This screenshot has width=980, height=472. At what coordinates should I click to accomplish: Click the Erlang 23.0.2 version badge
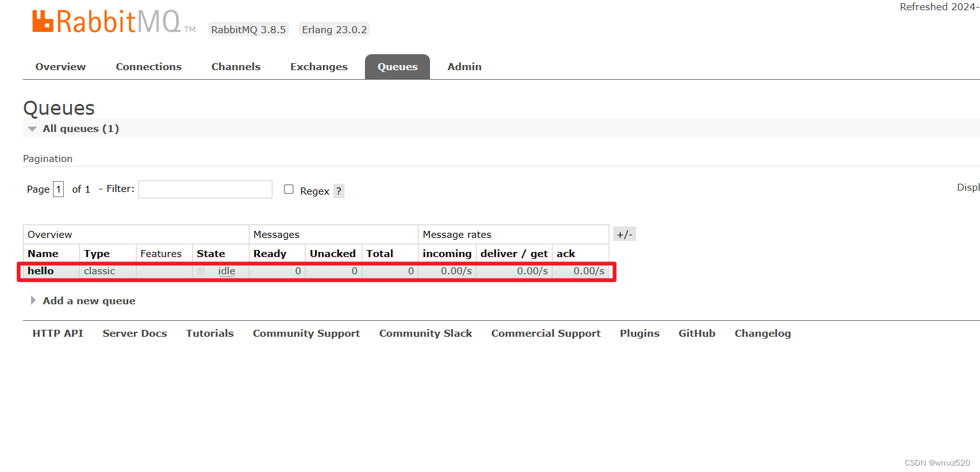tap(334, 29)
